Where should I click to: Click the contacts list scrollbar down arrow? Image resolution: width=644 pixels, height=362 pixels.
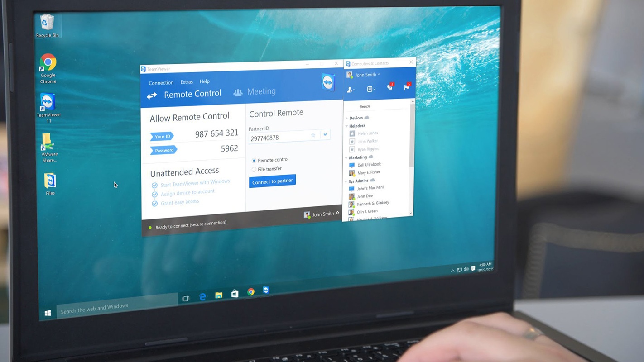411,213
